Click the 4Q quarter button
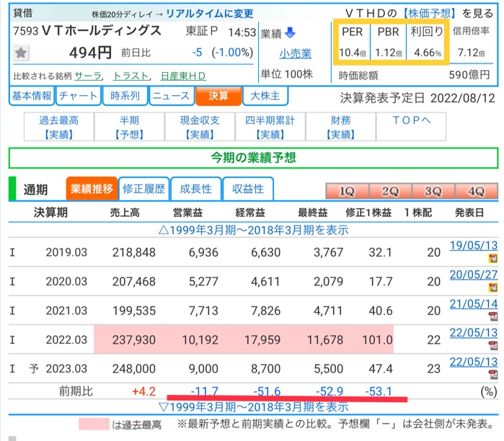 click(x=477, y=191)
